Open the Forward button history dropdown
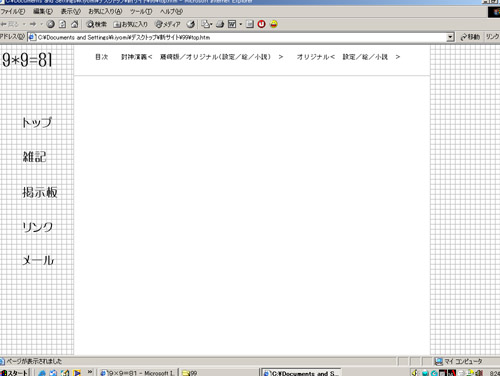This screenshot has width=500, height=376. pos(41,24)
